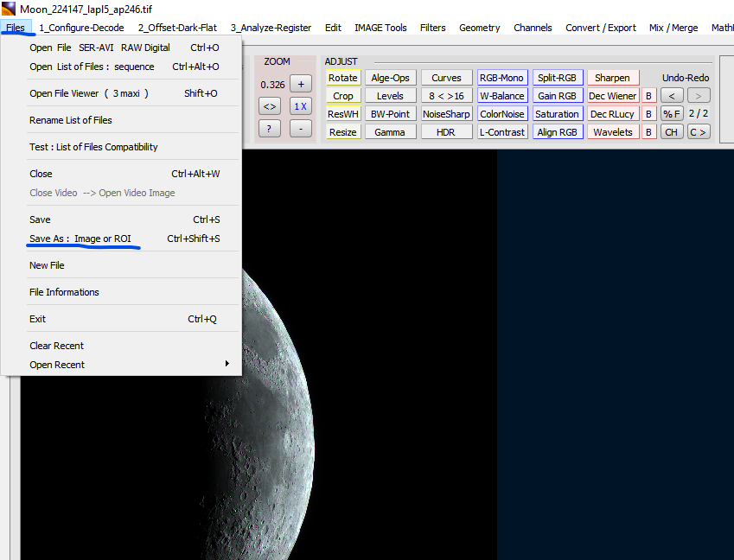Click the RGB-Mono button
The height and width of the screenshot is (560, 734).
click(x=502, y=78)
